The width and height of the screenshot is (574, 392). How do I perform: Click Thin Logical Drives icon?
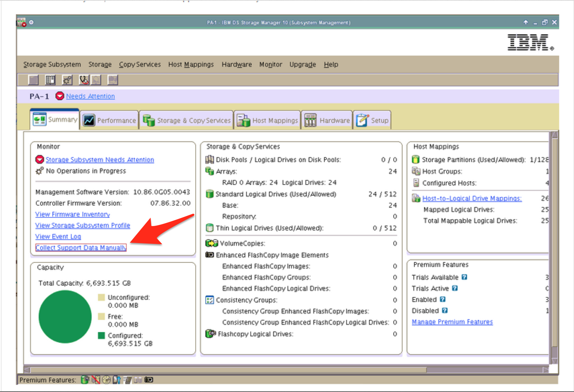(210, 228)
